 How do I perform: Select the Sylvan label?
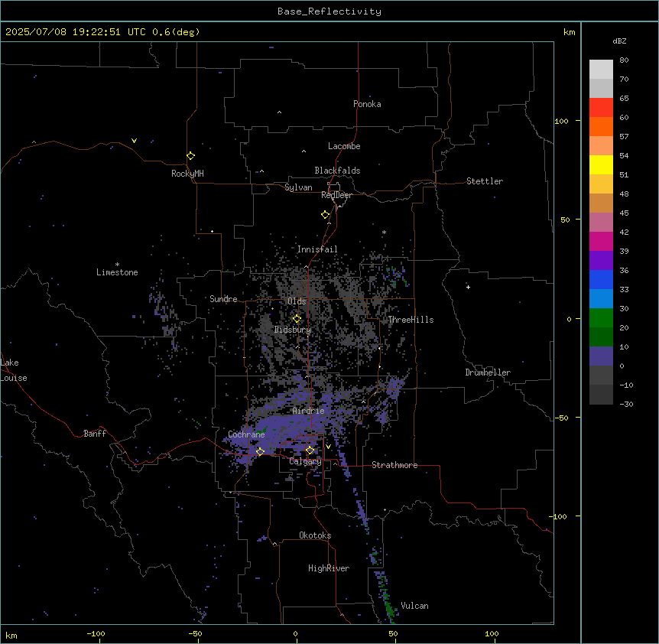click(x=298, y=187)
